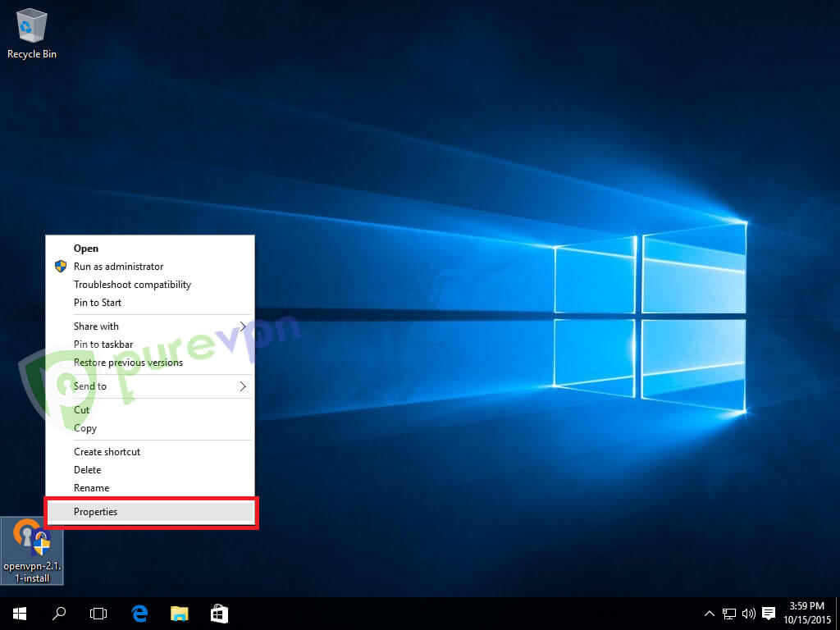The image size is (840, 630).
Task: Open the Recycle Bin desktop icon
Action: point(32,33)
